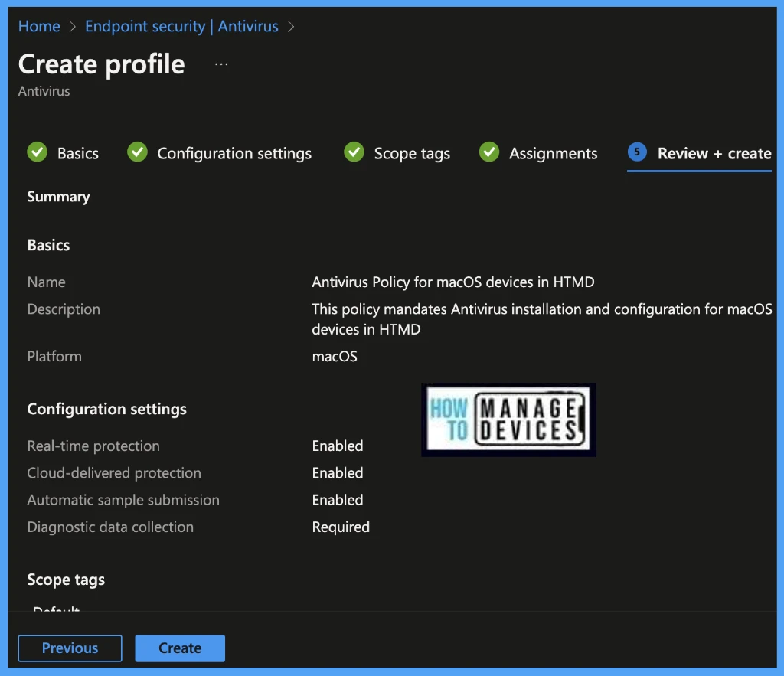This screenshot has width=784, height=676.
Task: Go to the Basics step tab
Action: click(x=63, y=153)
